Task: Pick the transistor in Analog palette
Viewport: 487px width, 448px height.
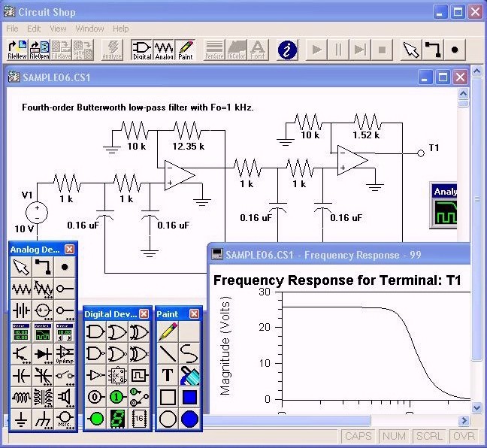Action: click(21, 354)
